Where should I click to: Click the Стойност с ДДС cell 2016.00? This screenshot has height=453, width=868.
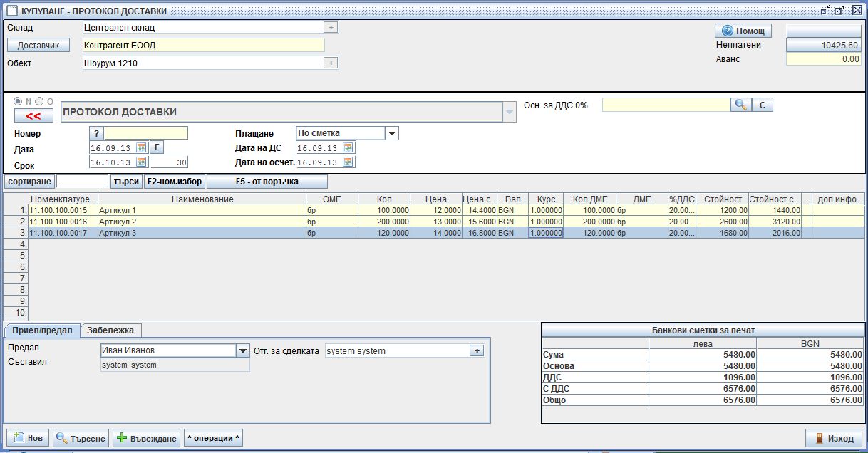tap(775, 233)
